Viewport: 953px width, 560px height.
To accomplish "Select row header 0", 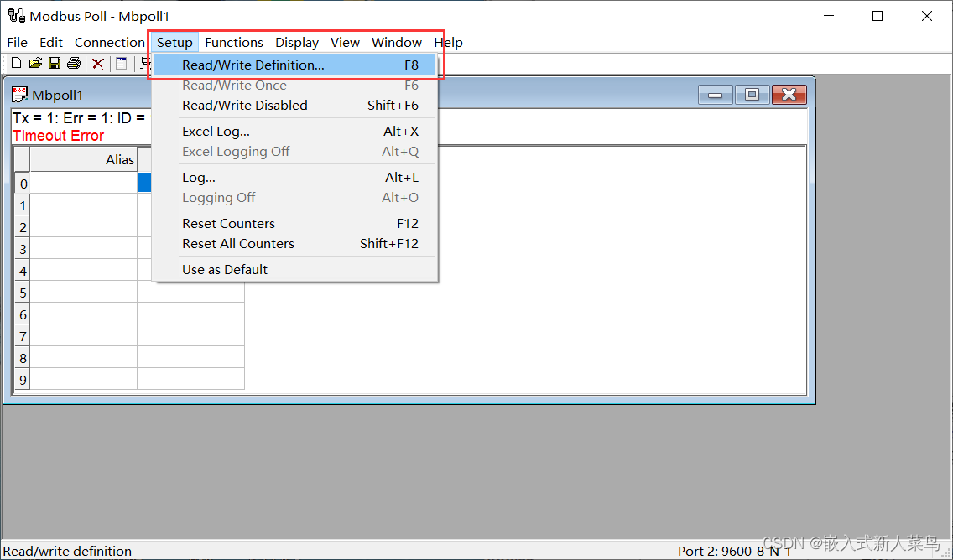I will coord(23,184).
